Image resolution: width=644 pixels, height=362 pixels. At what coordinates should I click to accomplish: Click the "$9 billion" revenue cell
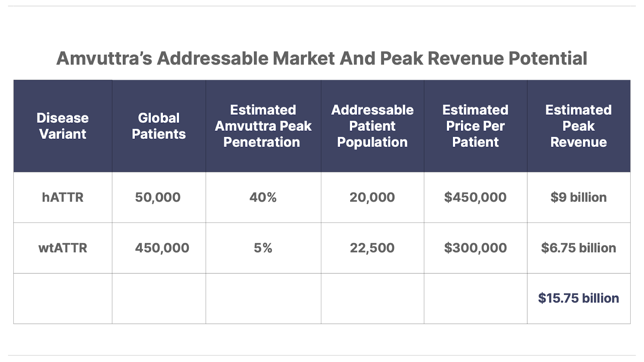(578, 197)
